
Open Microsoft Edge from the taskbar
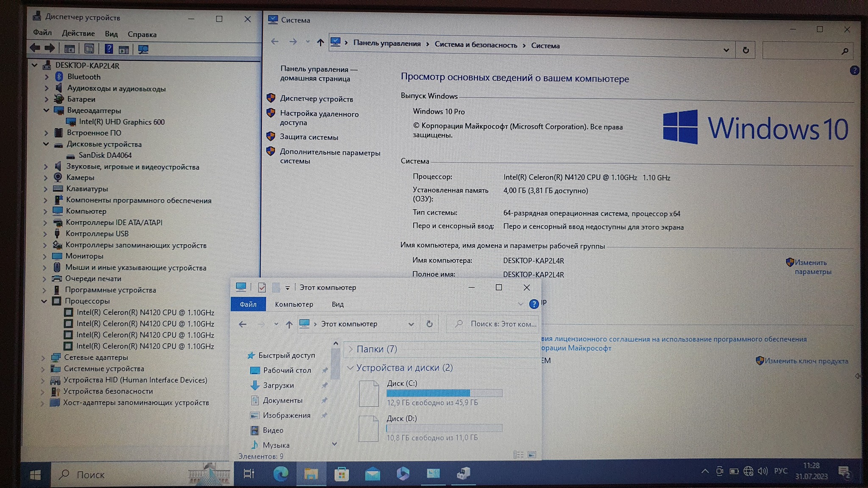(280, 474)
